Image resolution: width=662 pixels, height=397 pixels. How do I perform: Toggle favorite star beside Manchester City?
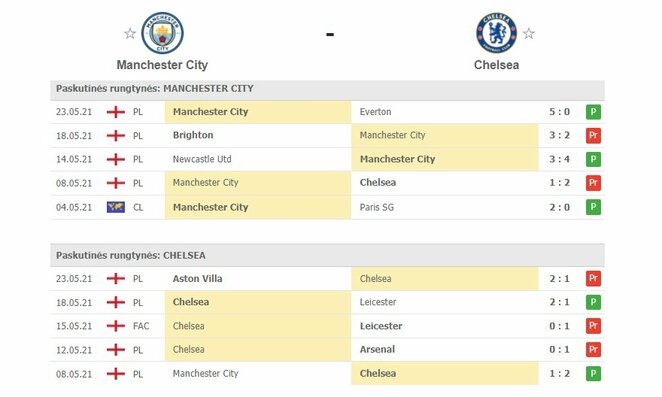point(130,33)
